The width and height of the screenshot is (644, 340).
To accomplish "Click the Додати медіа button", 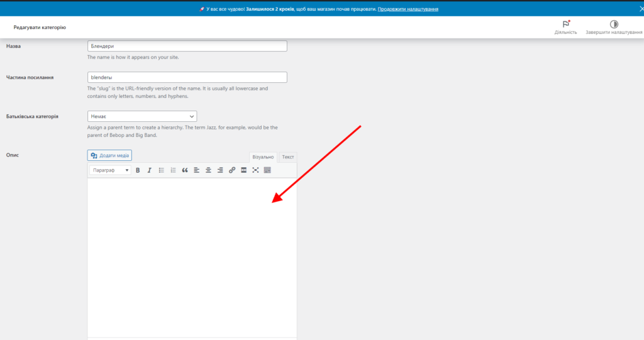I will pyautogui.click(x=109, y=155).
